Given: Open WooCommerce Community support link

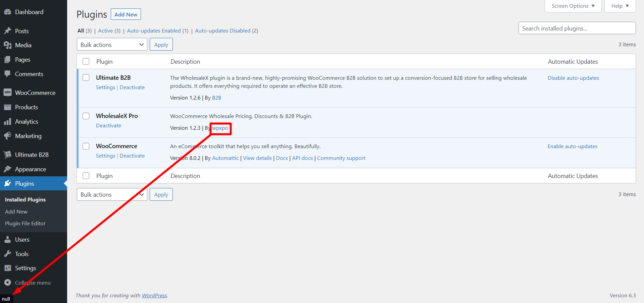Looking at the screenshot, I should coord(341,158).
